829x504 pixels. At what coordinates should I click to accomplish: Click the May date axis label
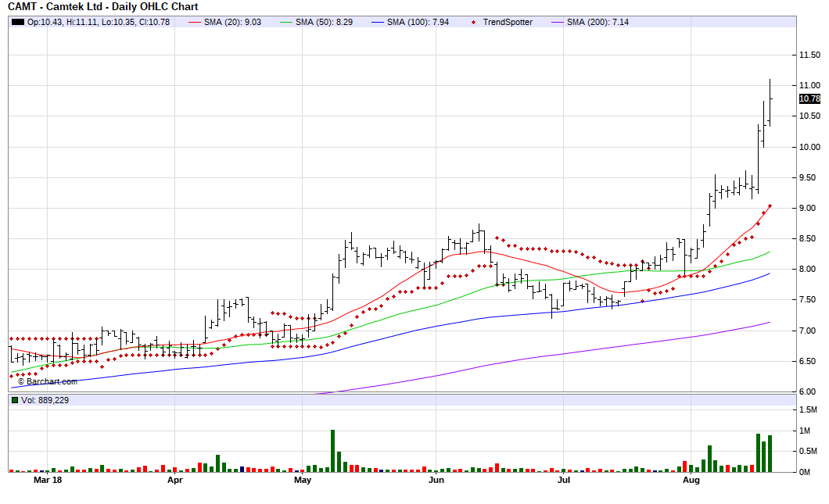[x=303, y=480]
